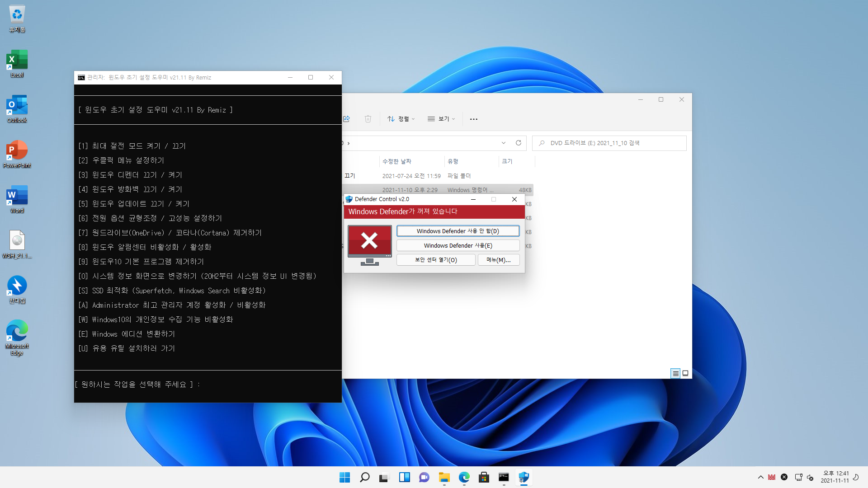The height and width of the screenshot is (488, 868).
Task: Expand the address bar history dropdown
Action: click(504, 143)
